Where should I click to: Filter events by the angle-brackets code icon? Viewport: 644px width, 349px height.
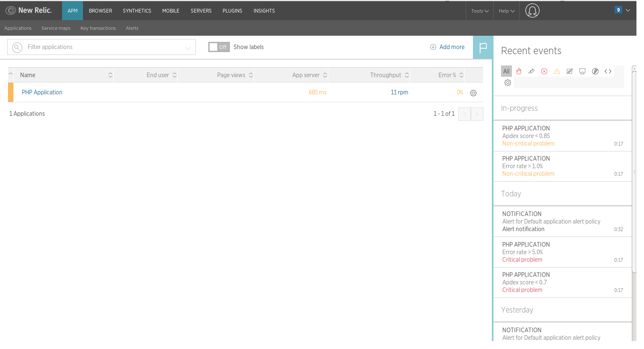608,71
